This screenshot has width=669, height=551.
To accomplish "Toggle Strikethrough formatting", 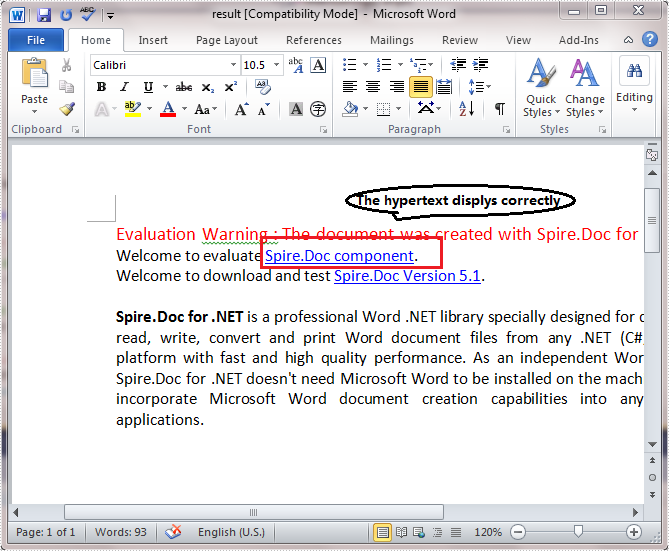I will coord(184,87).
